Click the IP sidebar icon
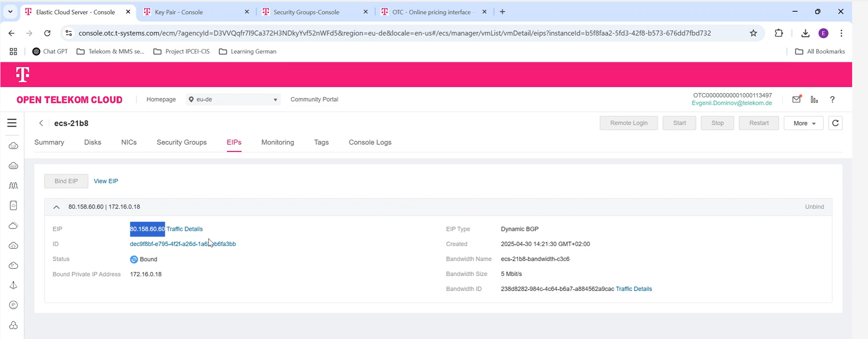 (x=13, y=305)
